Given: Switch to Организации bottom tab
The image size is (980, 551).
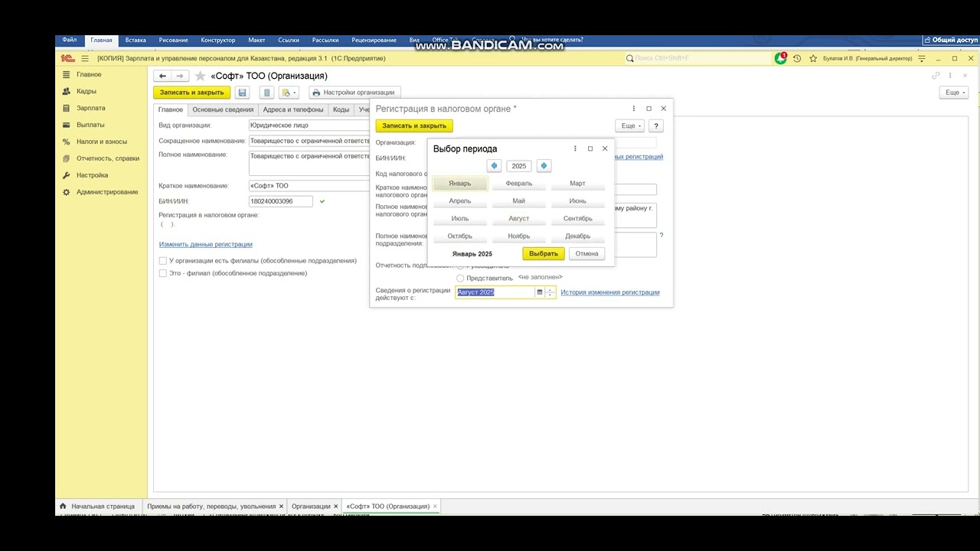Looking at the screenshot, I should pyautogui.click(x=314, y=506).
